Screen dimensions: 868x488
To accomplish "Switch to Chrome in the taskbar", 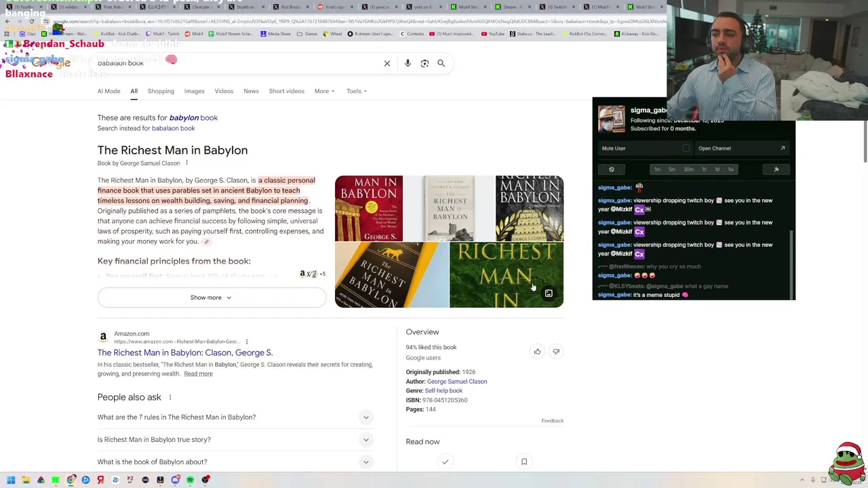I will coord(71,480).
